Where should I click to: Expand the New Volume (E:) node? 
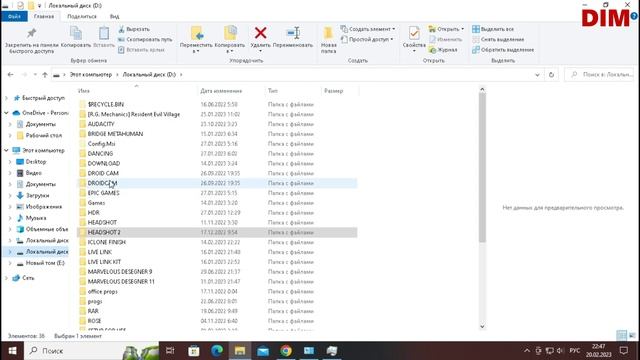(x=10, y=263)
